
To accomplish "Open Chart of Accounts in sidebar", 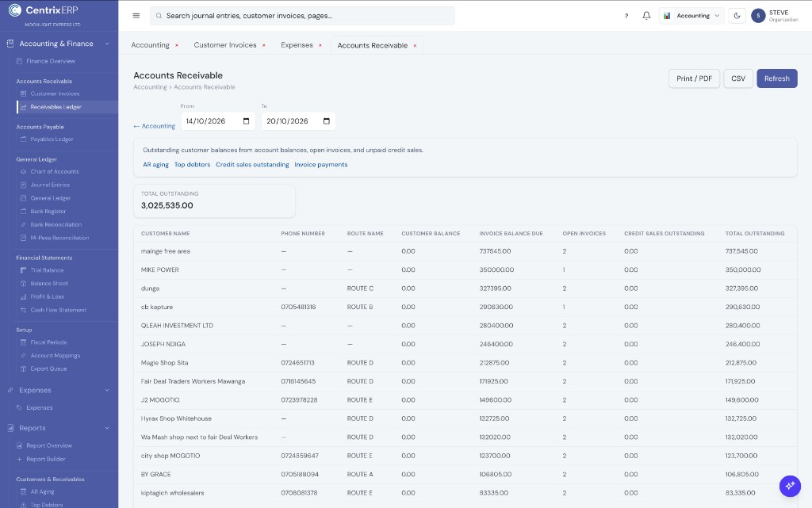I will [x=55, y=172].
